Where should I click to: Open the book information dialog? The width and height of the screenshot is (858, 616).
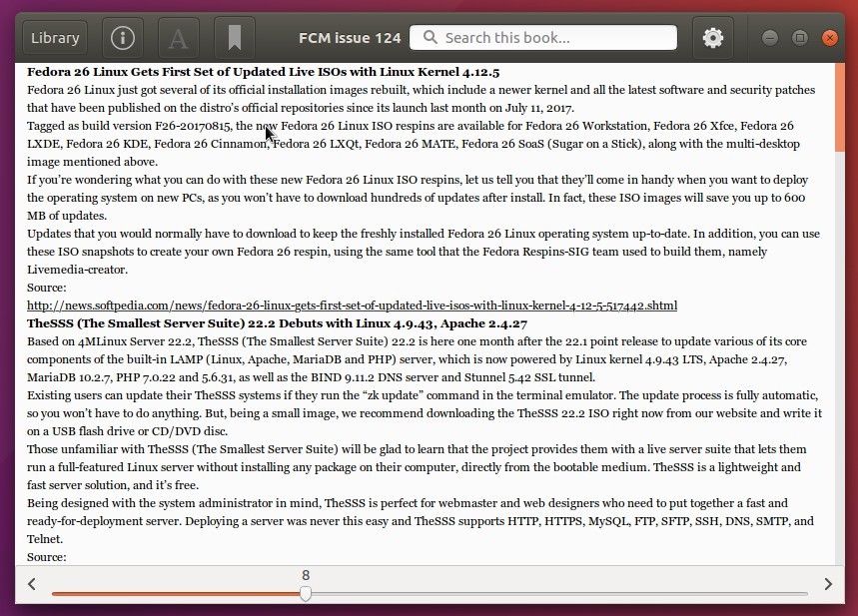(x=120, y=37)
